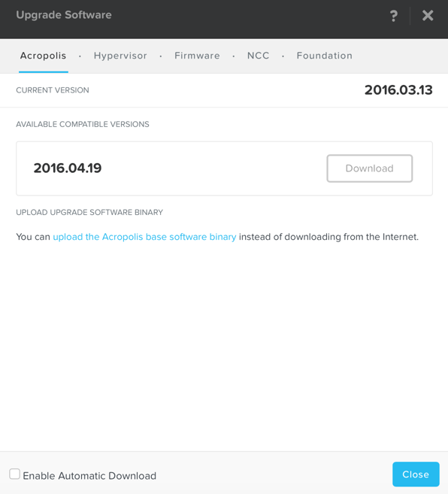Screen dimensions: 448x494
Task: Open the NCC tab
Action: pos(259,56)
